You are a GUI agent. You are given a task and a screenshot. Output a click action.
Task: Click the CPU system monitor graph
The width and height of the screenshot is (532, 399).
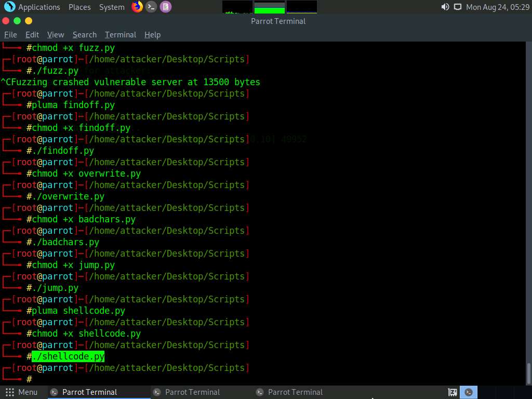coord(237,7)
